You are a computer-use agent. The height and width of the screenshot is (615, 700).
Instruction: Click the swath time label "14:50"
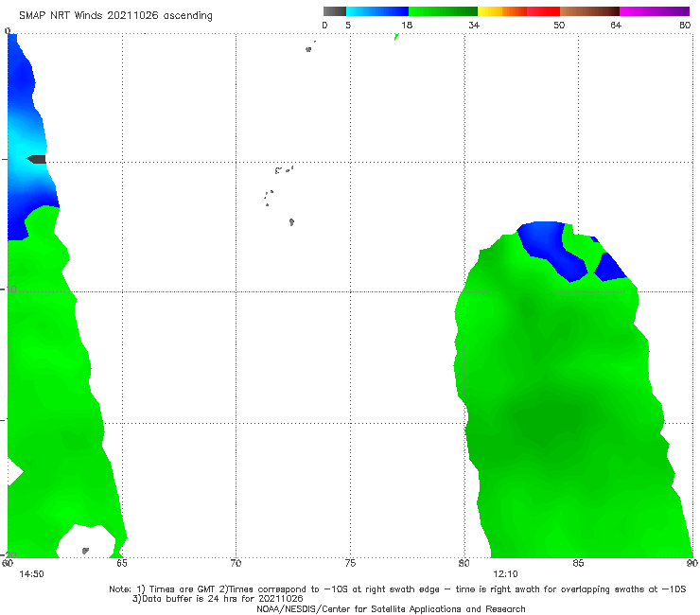point(32,574)
